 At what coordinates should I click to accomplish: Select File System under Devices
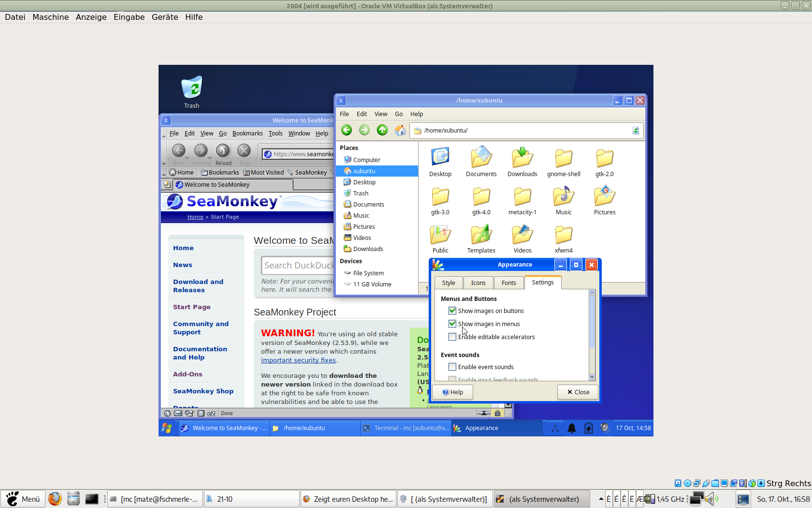pos(368,273)
